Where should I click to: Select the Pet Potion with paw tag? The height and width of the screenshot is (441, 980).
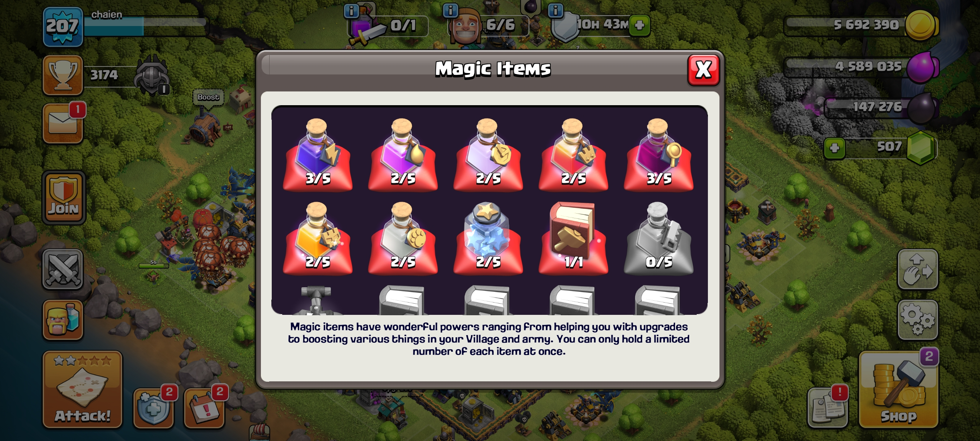point(403,238)
